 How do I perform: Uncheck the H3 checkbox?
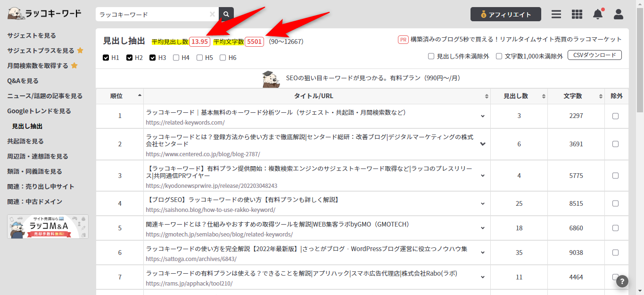pyautogui.click(x=153, y=58)
